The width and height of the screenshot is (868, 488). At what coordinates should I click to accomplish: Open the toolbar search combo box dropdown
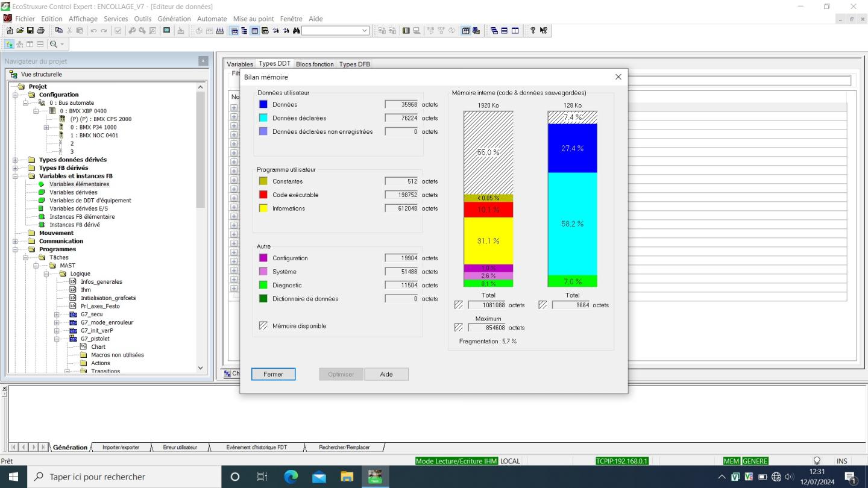pos(365,31)
